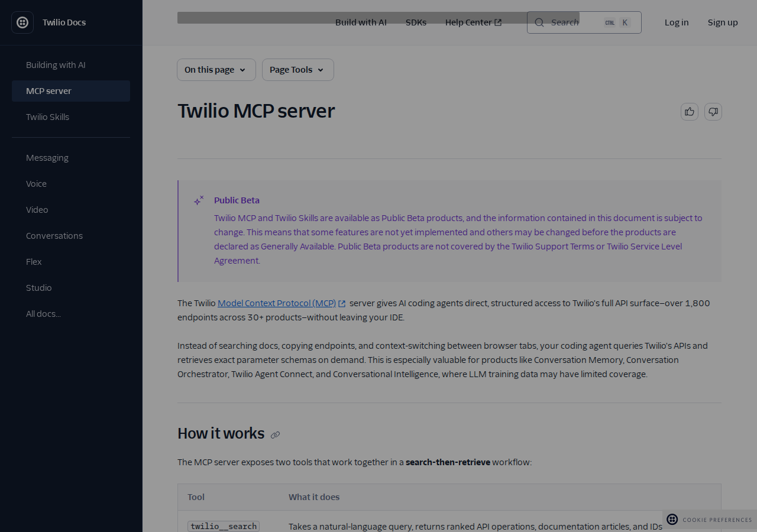Click the How it works heading

(221, 433)
